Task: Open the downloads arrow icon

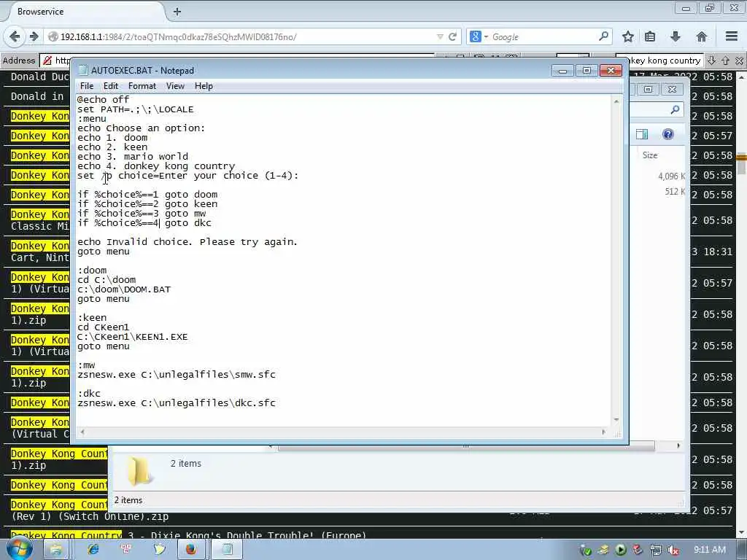Action: coord(675,36)
